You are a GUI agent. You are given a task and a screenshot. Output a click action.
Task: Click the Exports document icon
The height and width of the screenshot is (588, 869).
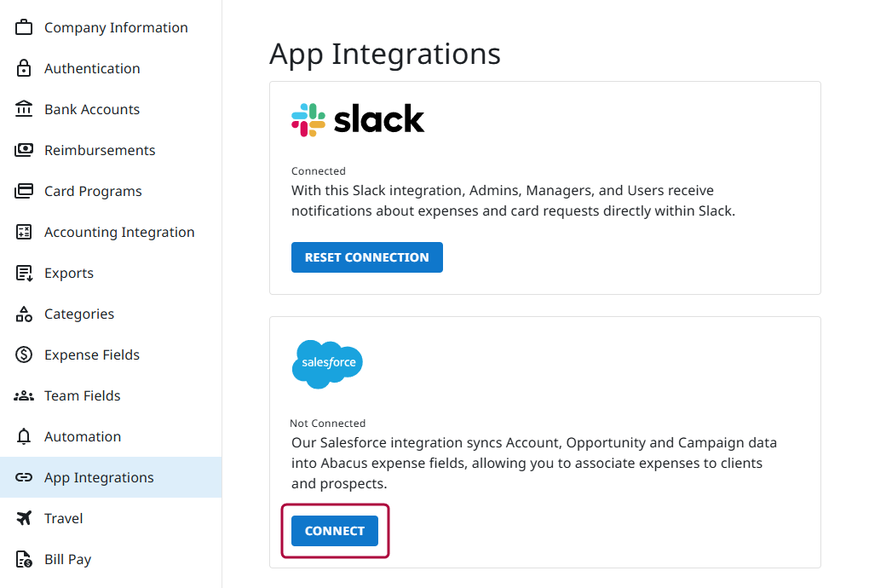click(24, 273)
